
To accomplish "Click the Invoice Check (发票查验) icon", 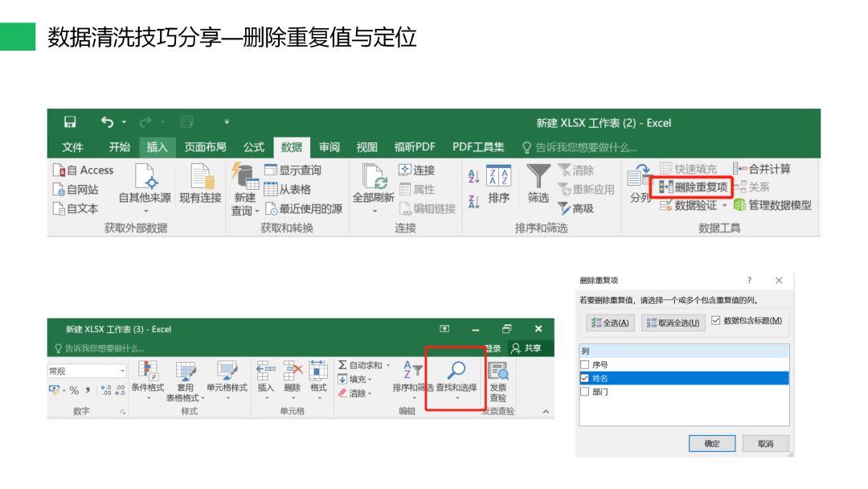I will point(498,371).
